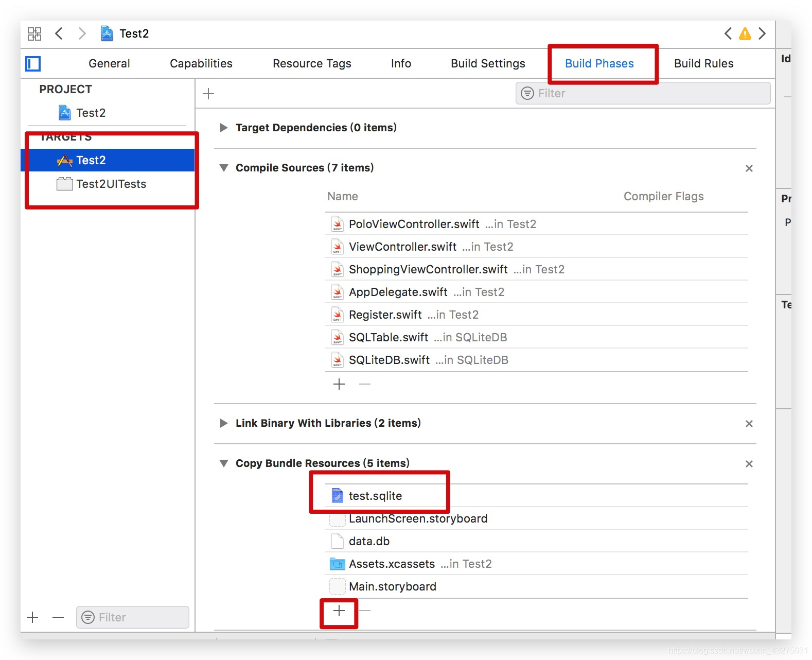Click the Assets.xcassets folder icon
812x660 pixels.
point(337,564)
